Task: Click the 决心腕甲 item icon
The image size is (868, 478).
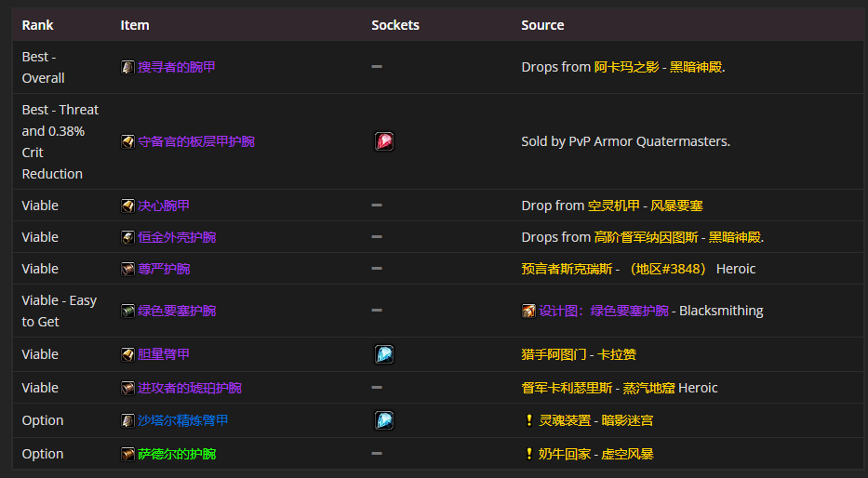Action: 127,206
